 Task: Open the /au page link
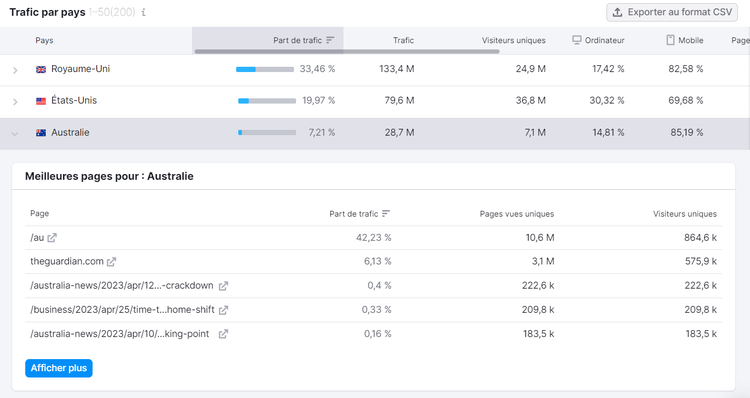(37, 237)
